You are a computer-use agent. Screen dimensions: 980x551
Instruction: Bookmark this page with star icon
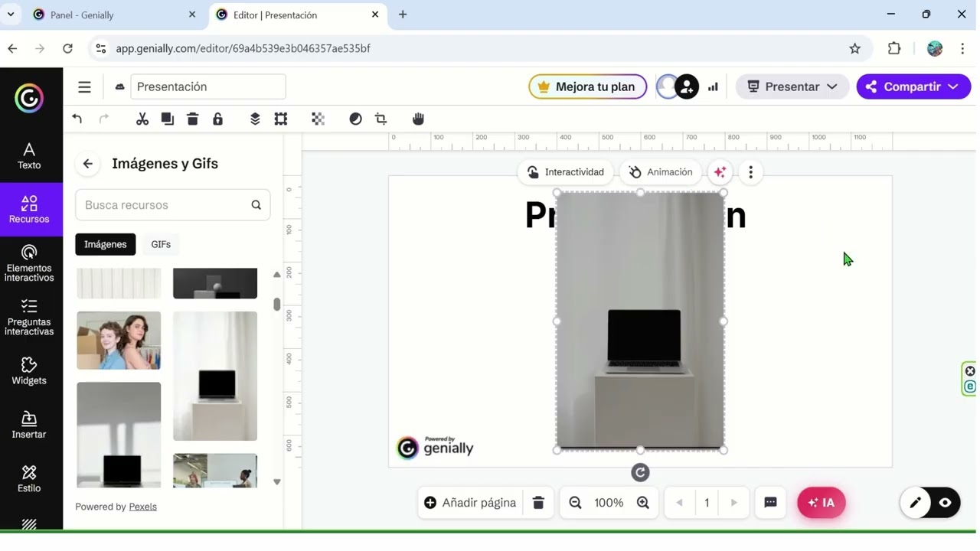[x=855, y=48]
